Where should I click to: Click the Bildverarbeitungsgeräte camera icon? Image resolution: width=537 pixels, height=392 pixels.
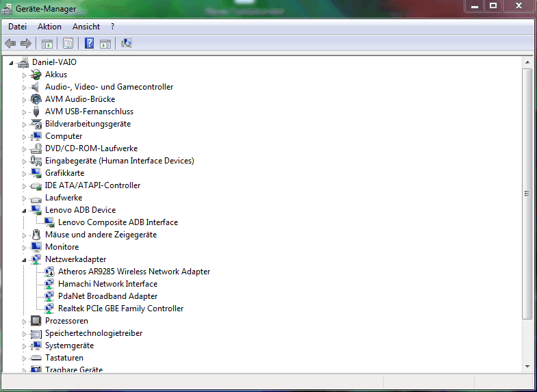pos(36,124)
